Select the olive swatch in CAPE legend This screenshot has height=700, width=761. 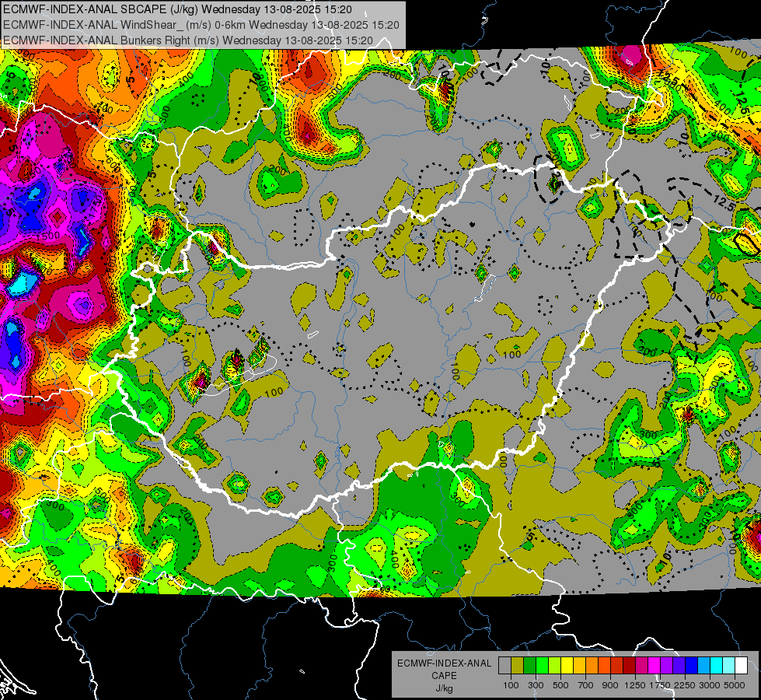pyautogui.click(x=517, y=666)
